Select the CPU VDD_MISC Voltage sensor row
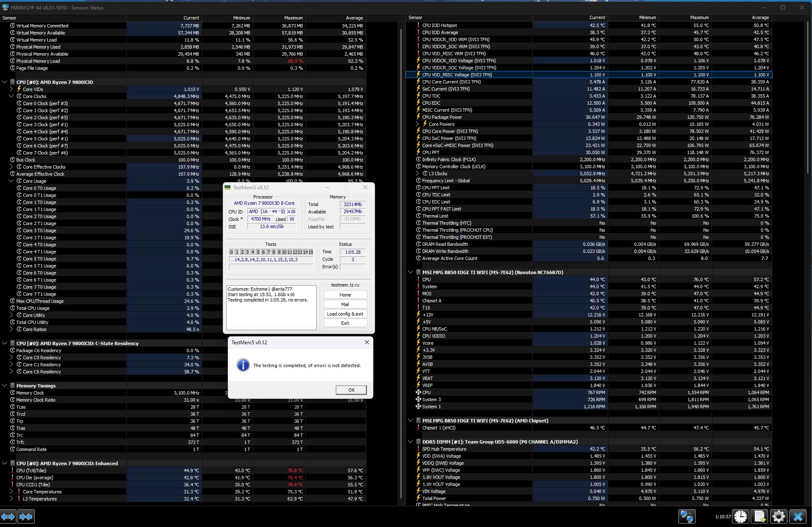 [457, 75]
